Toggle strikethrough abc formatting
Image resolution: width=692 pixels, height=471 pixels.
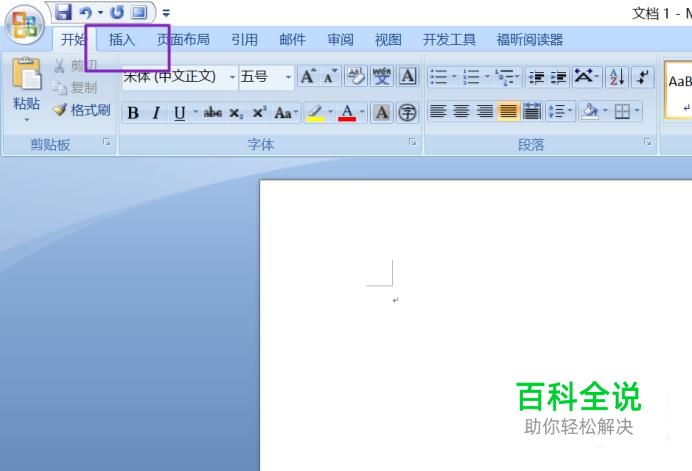pyautogui.click(x=212, y=113)
